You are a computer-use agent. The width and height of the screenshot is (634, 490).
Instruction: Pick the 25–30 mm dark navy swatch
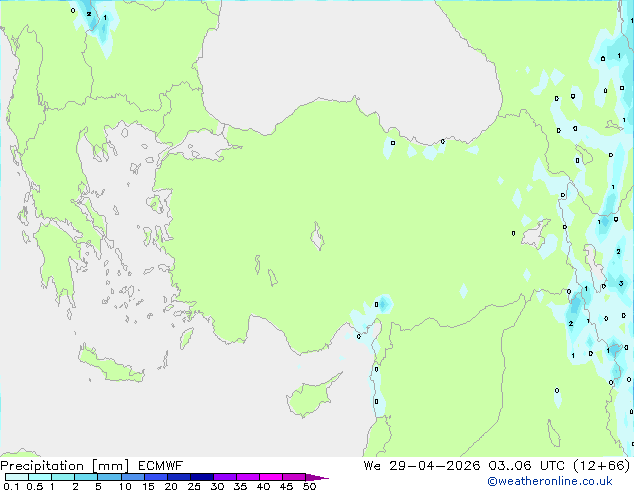click(202, 477)
